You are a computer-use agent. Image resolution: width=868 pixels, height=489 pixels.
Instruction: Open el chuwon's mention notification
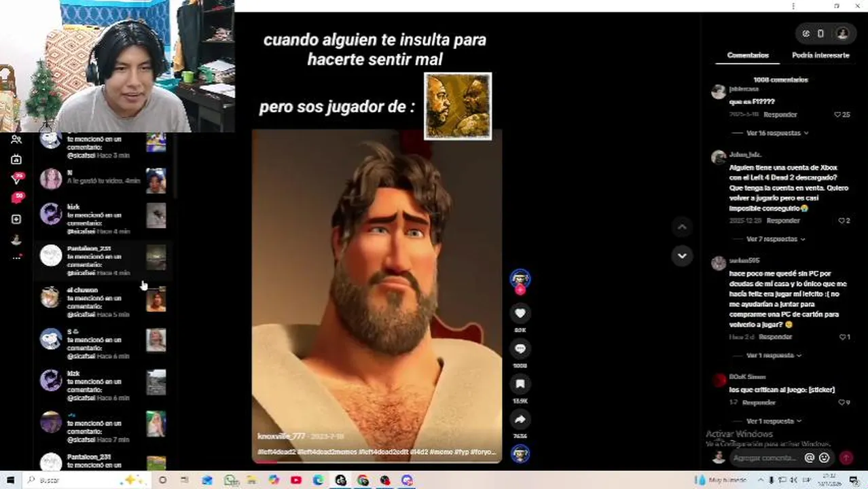103,302
